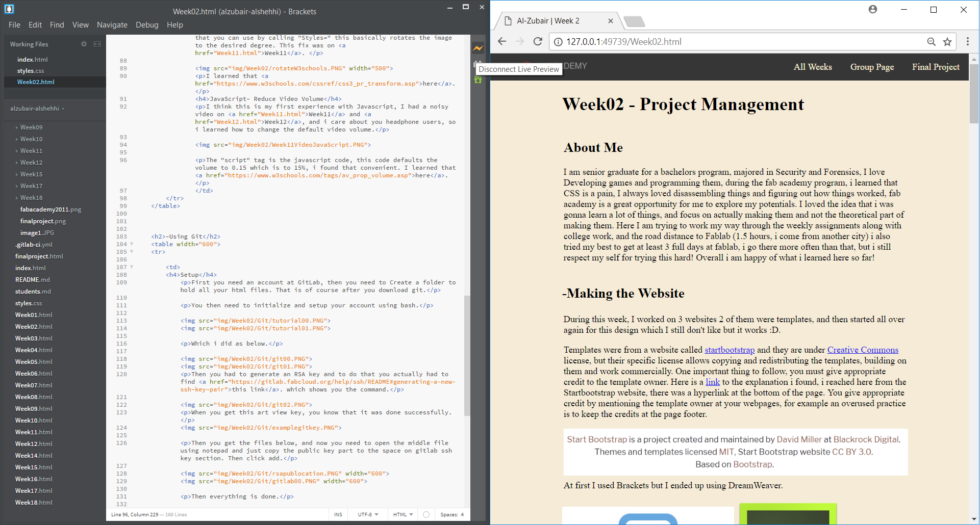Click the Brackets editor vertical scrollbar thumb
The width and height of the screenshot is (980, 525).
[x=467, y=356]
